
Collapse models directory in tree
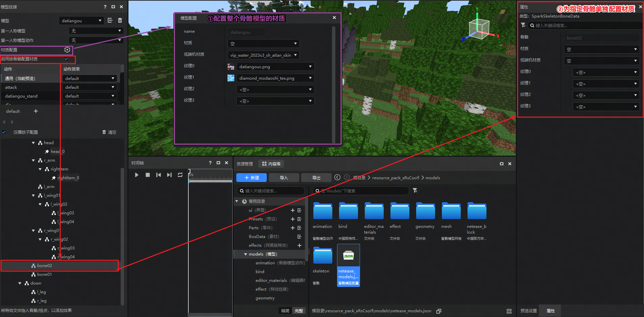click(x=246, y=254)
